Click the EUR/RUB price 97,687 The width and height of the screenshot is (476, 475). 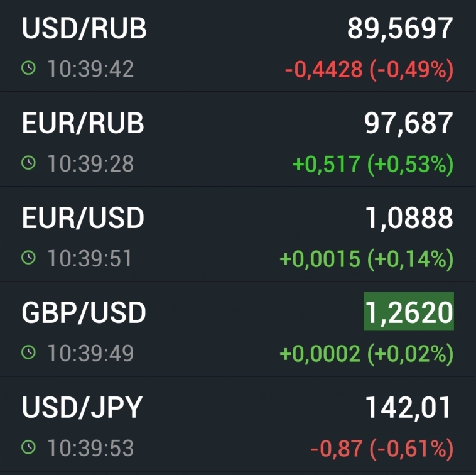point(408,124)
